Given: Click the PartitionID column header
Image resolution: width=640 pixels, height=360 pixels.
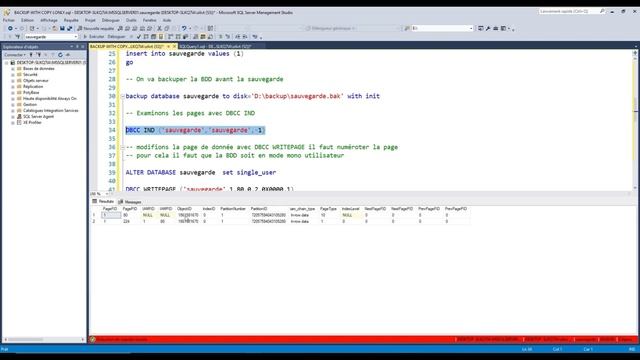Looking at the screenshot, I should (259, 209).
